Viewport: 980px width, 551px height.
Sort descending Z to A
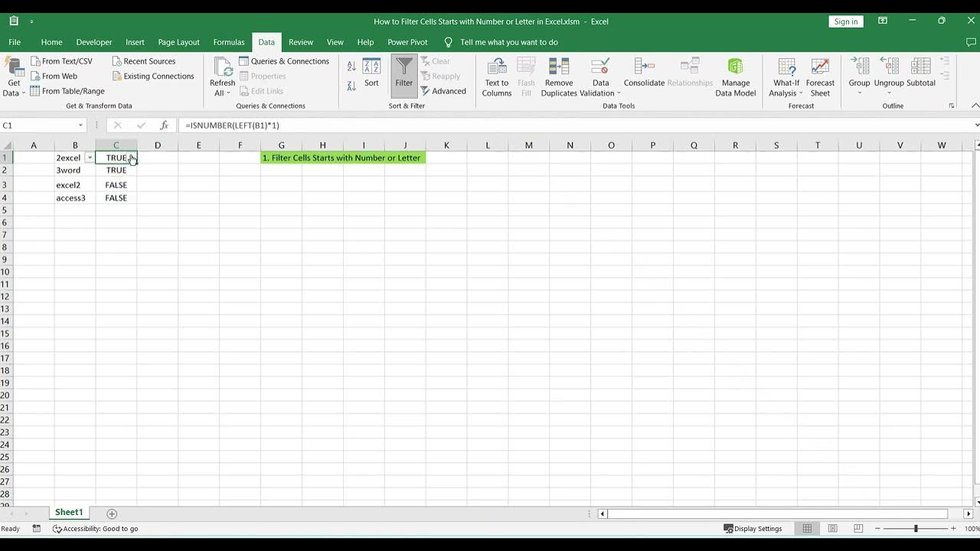click(351, 86)
